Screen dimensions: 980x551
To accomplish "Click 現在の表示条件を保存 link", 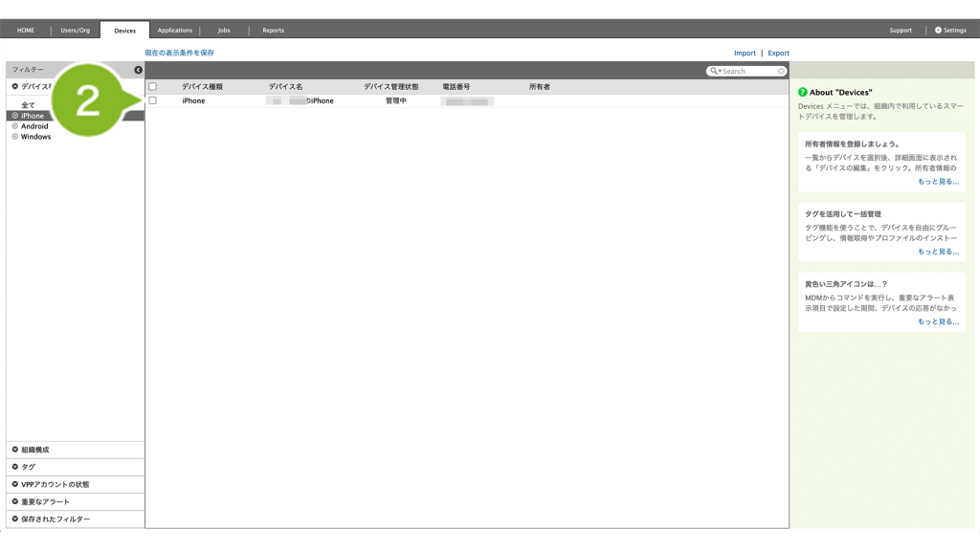I will point(180,54).
